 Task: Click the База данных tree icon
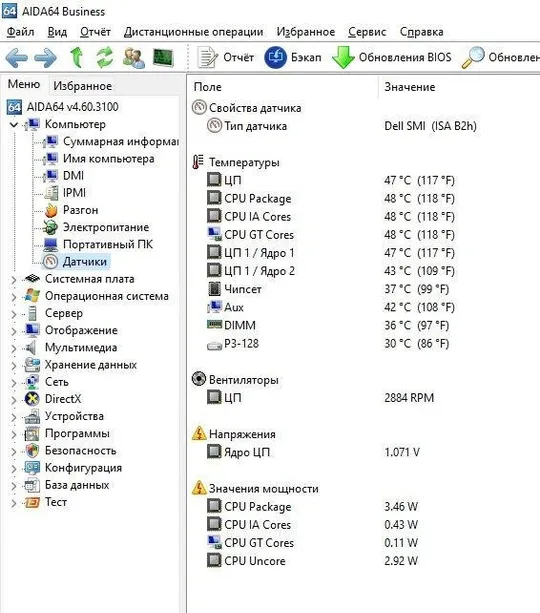coord(32,485)
